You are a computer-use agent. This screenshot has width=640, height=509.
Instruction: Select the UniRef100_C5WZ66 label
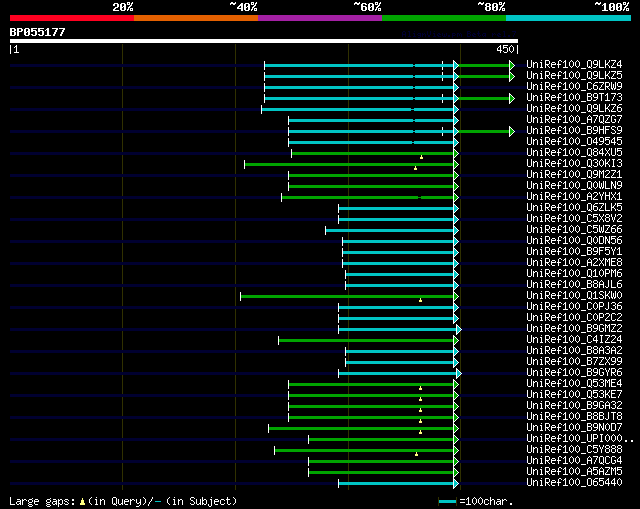click(x=574, y=230)
